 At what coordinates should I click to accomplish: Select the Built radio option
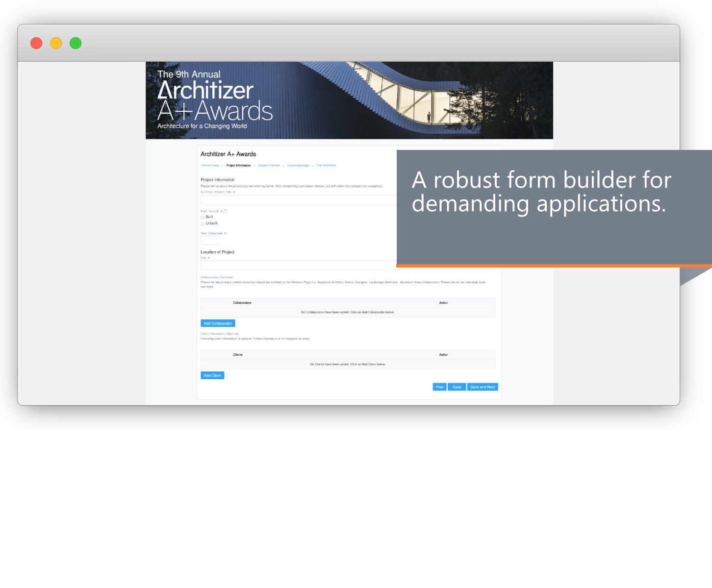click(202, 217)
